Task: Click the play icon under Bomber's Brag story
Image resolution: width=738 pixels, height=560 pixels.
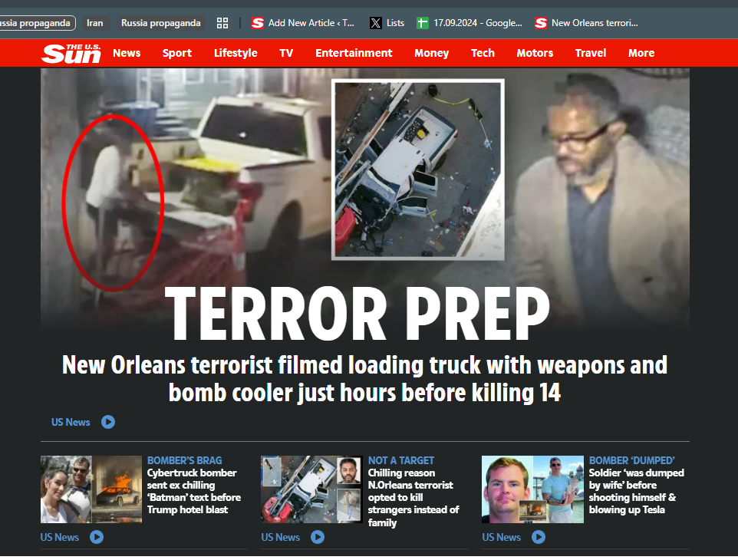Action: click(x=97, y=537)
